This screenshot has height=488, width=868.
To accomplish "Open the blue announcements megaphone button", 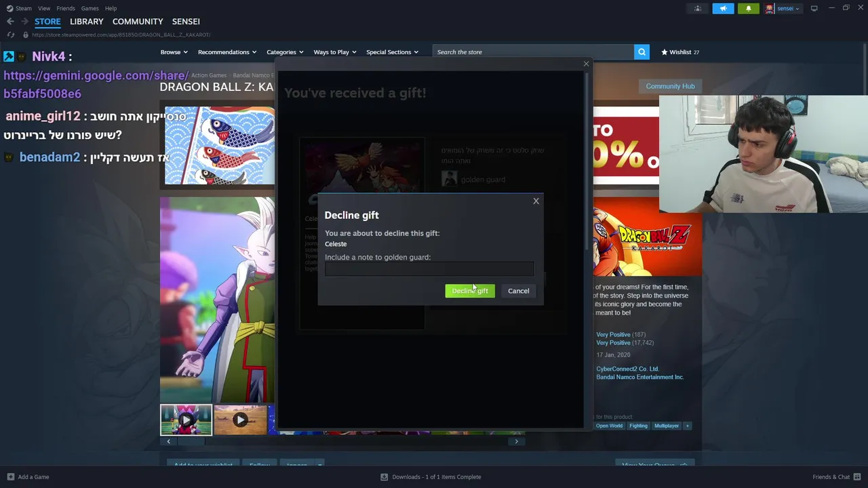I will pyautogui.click(x=723, y=8).
